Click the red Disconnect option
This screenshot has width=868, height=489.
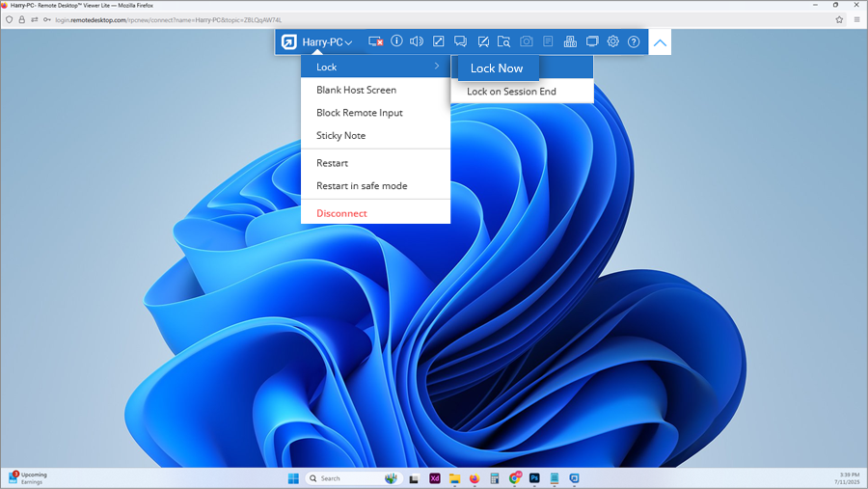tap(341, 213)
